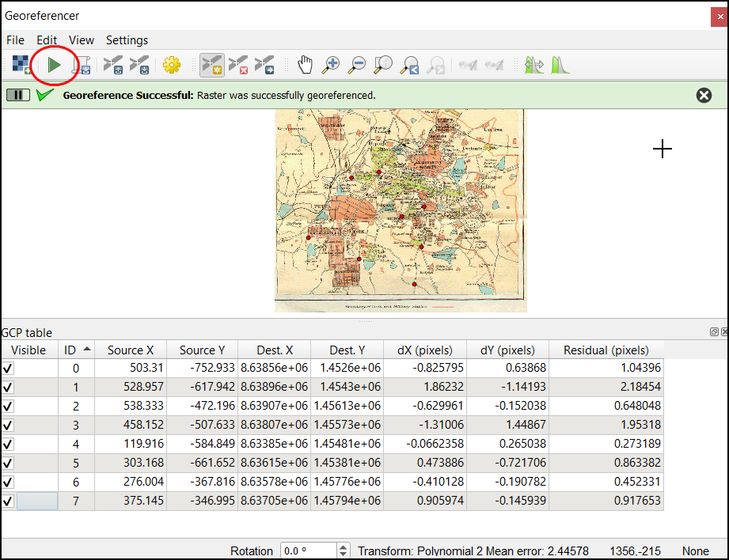Image resolution: width=729 pixels, height=560 pixels.
Task: Select Residual cell 2.18454
Action: click(606, 387)
